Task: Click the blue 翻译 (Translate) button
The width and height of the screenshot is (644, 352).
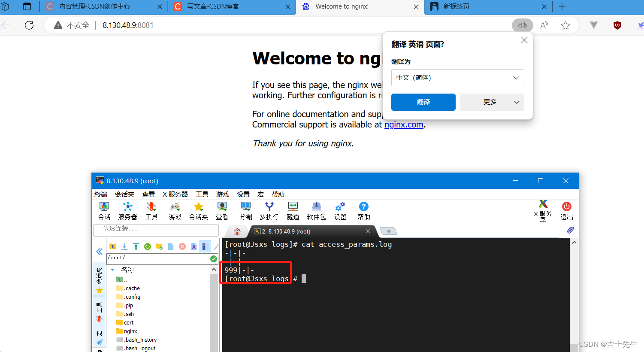Action: pos(423,102)
